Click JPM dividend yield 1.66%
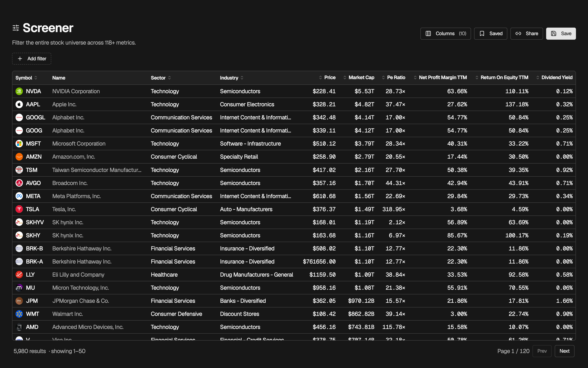 [x=564, y=301]
